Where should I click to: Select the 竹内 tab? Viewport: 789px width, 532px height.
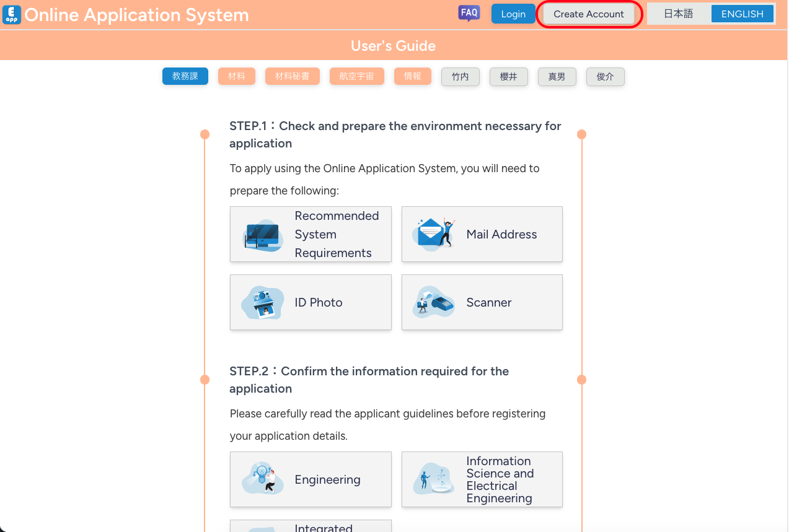(x=461, y=77)
